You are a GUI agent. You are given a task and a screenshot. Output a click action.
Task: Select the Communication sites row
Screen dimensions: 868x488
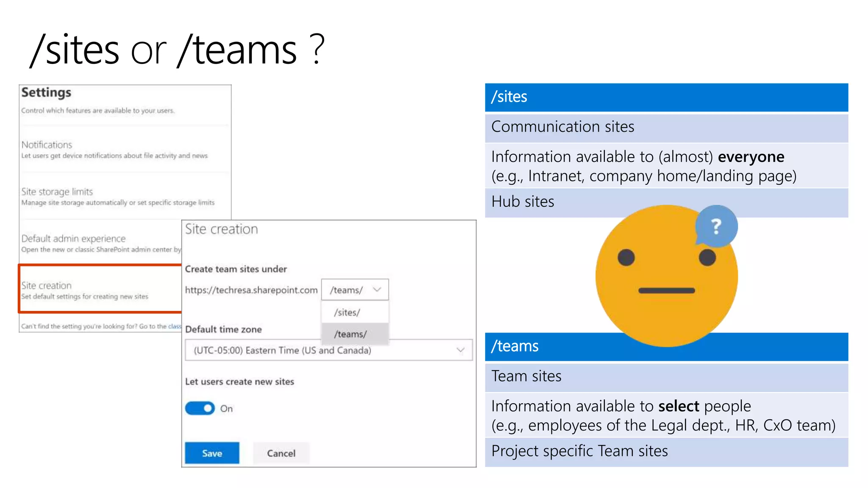[x=666, y=128]
